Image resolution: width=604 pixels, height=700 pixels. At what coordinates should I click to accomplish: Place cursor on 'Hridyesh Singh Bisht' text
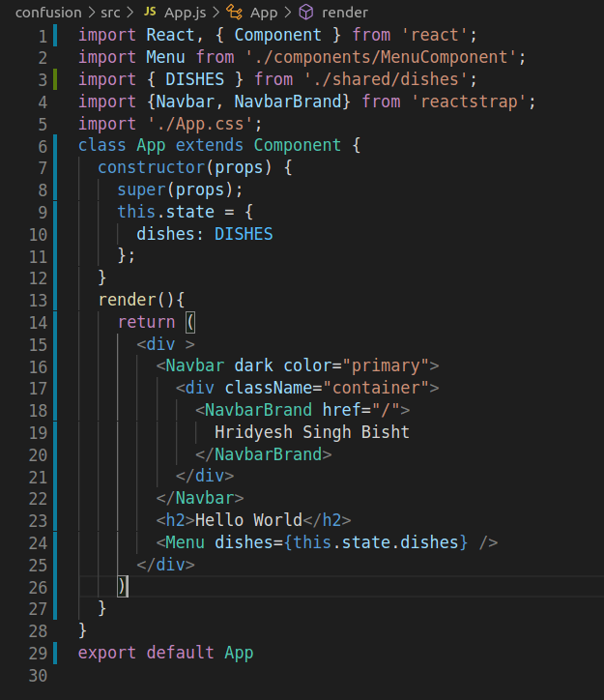pos(311,432)
